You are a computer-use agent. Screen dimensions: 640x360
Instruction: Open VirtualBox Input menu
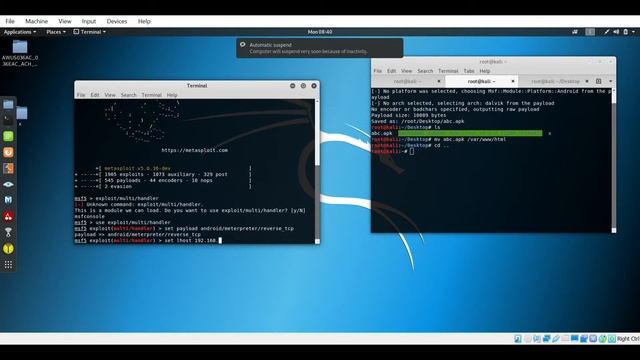[89, 21]
